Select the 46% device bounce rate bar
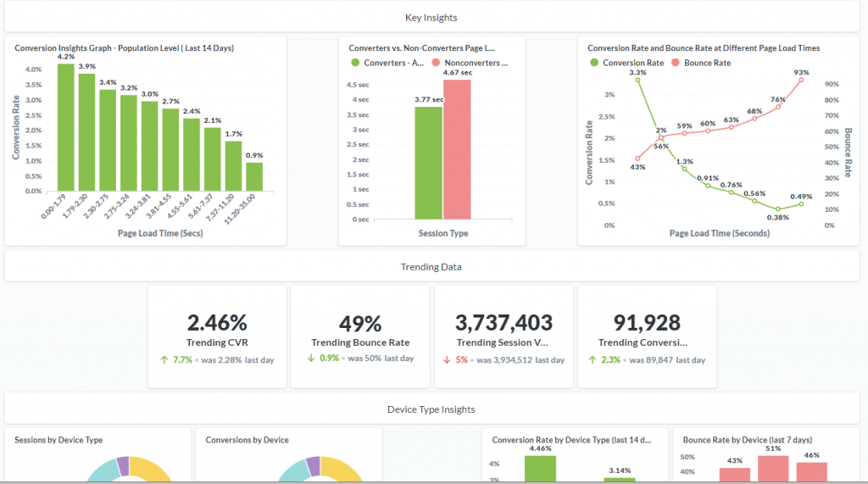This screenshot has height=484, width=868. pyautogui.click(x=811, y=472)
